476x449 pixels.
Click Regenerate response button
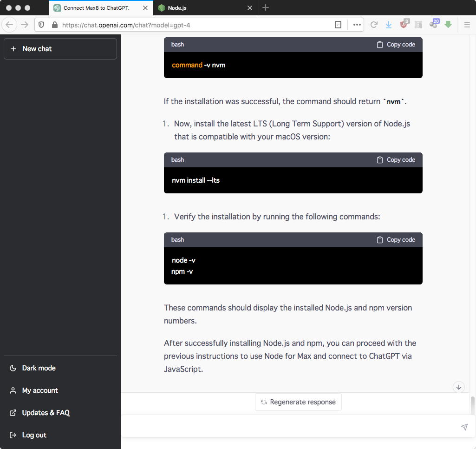298,402
